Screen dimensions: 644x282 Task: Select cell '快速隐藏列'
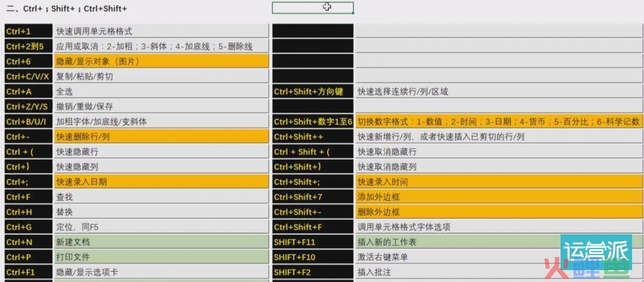162,167
